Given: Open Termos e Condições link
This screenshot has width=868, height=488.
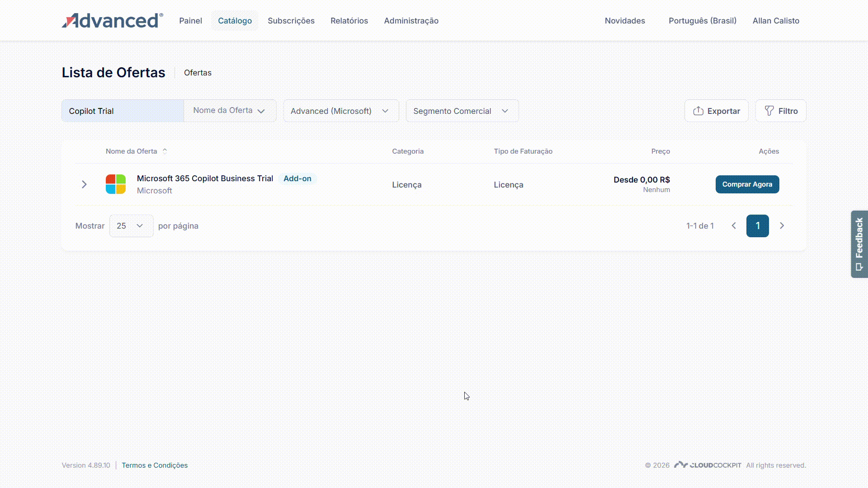Looking at the screenshot, I should tap(155, 465).
